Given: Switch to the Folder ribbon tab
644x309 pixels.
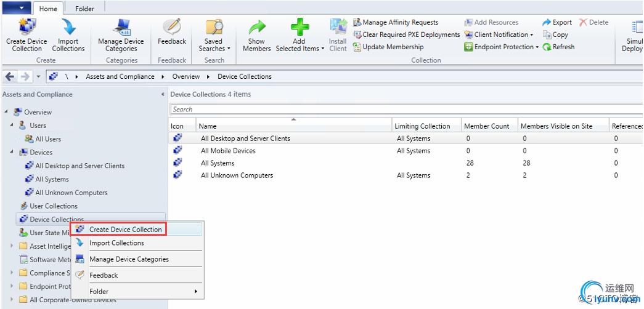Looking at the screenshot, I should coord(84,9).
